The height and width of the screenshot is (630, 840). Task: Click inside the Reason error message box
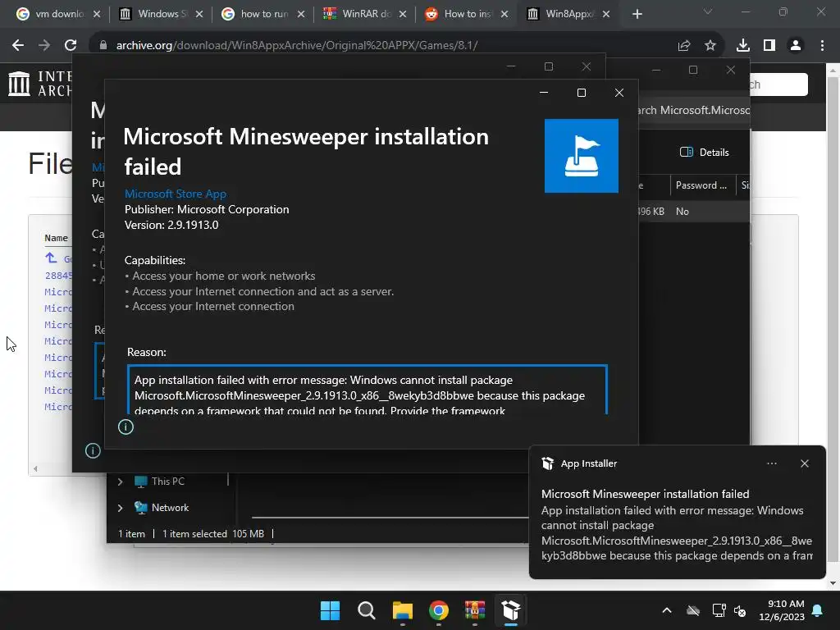click(367, 390)
